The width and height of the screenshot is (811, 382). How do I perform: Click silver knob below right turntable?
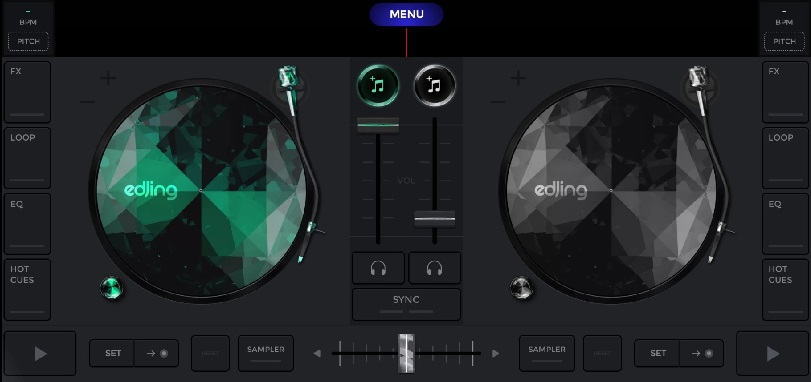tap(522, 288)
